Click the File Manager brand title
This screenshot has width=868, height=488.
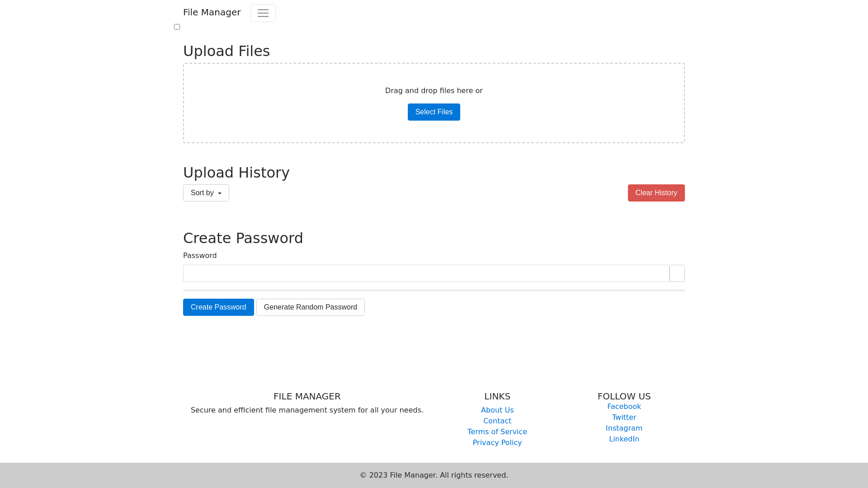212,12
